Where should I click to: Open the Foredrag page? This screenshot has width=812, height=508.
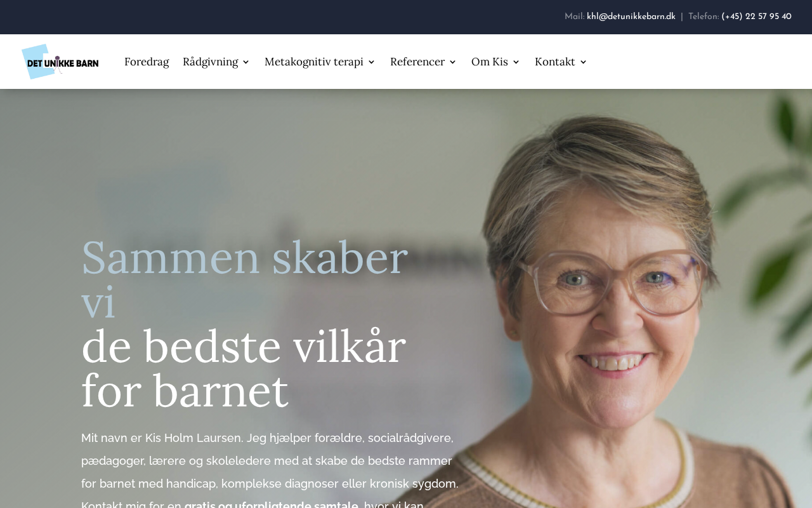tap(147, 62)
